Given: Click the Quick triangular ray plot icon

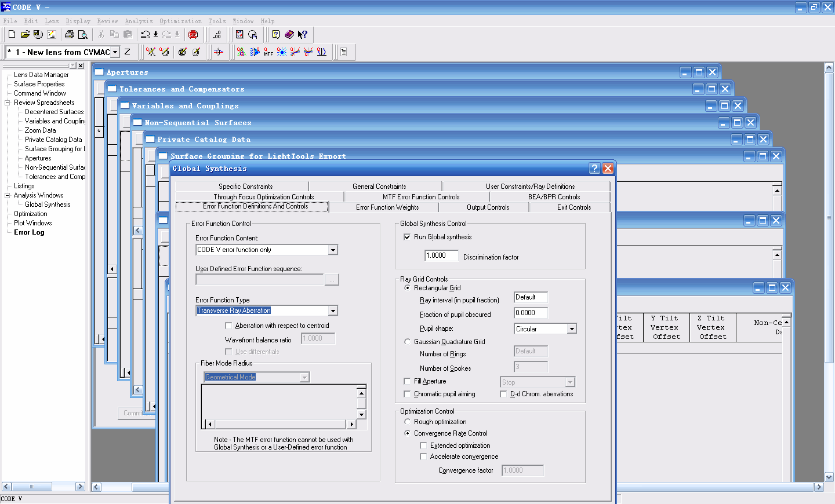Looking at the screenshot, I should coord(241,52).
